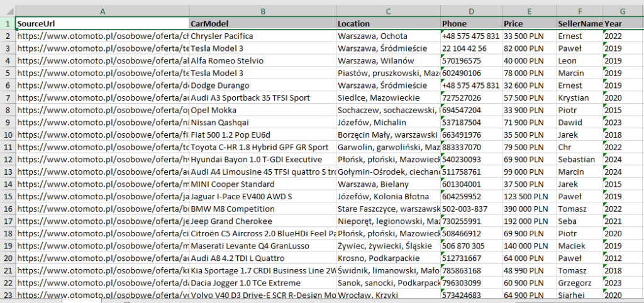Select column G header

click(622, 11)
